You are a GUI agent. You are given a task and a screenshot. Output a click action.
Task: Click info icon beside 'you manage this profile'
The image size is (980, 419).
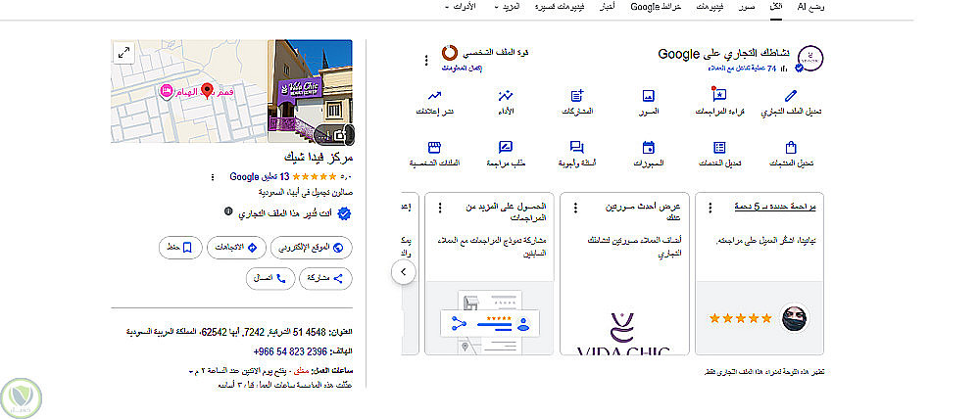click(228, 213)
